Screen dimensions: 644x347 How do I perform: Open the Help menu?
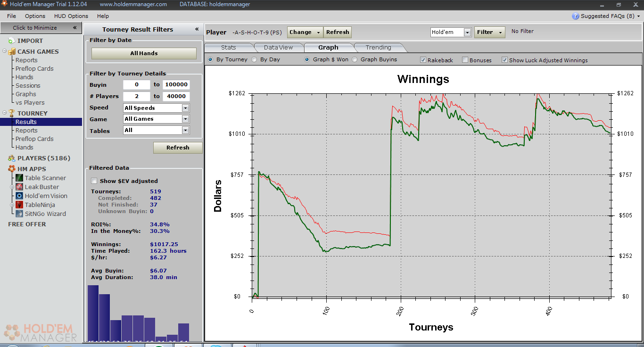[103, 16]
